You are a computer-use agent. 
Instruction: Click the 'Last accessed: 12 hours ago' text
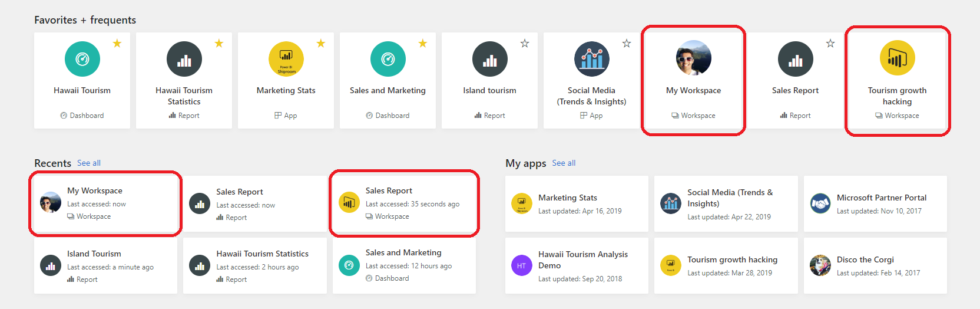[409, 266]
